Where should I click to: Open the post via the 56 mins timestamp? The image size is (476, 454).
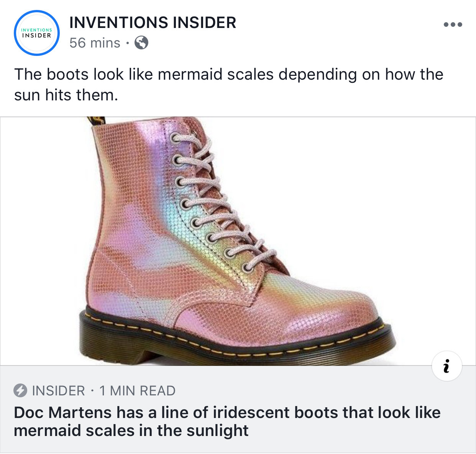(x=95, y=43)
